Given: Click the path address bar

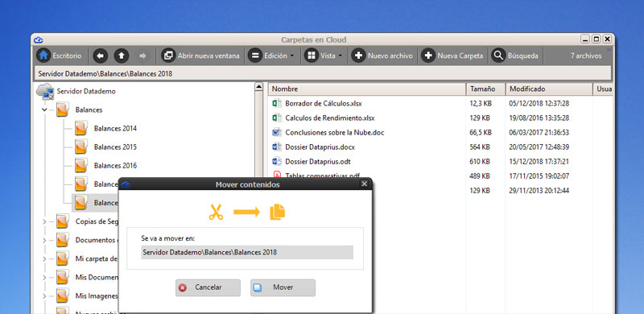Looking at the screenshot, I should coord(323,74).
